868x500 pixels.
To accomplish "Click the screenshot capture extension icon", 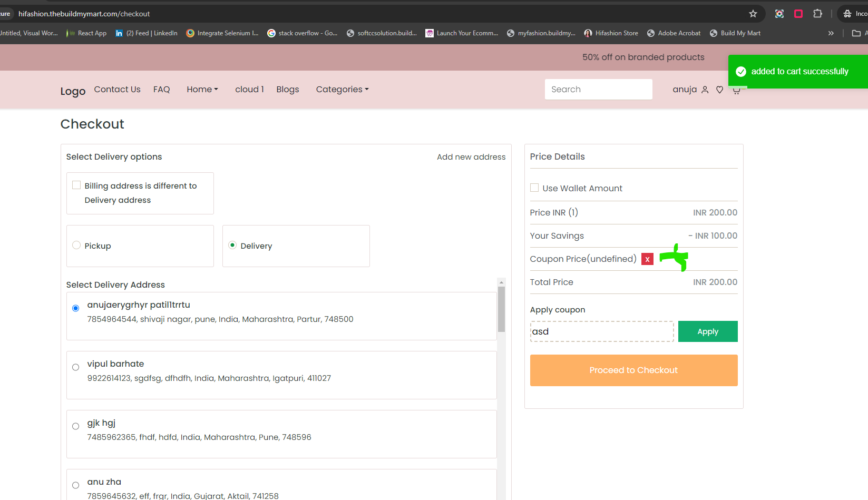I will 779,14.
